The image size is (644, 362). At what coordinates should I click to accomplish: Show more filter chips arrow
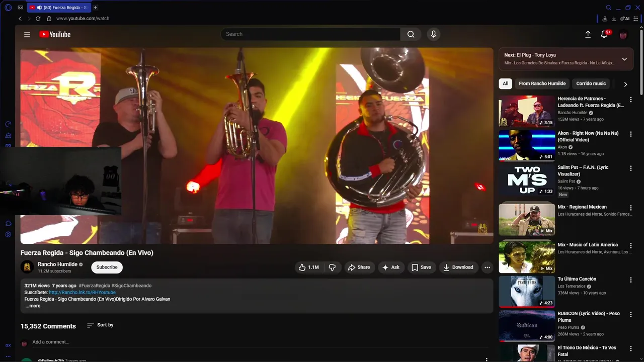(625, 84)
